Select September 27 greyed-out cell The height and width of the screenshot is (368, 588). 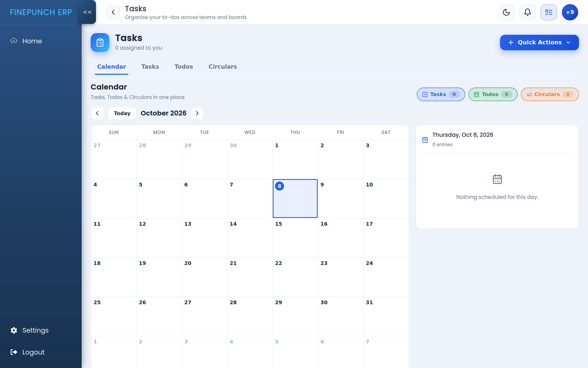coord(114,159)
